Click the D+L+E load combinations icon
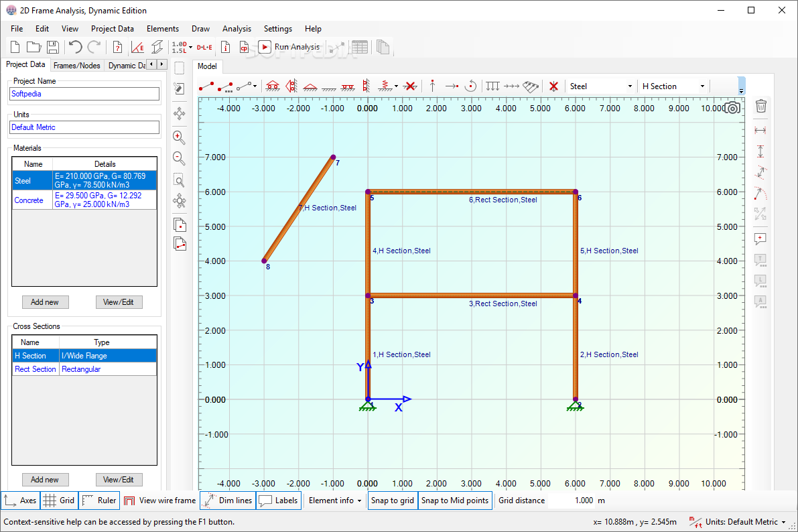The height and width of the screenshot is (532, 798). [x=204, y=47]
